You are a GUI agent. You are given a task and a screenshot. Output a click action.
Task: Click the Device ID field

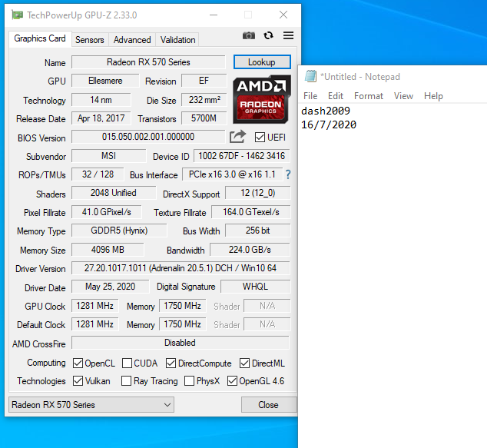(x=242, y=156)
